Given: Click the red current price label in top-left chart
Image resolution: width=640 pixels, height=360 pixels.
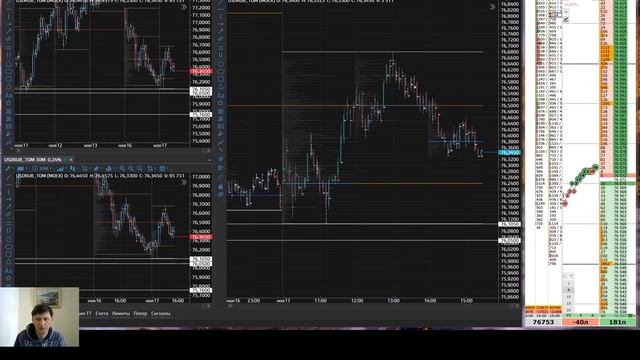Looking at the screenshot, I should pos(201,71).
